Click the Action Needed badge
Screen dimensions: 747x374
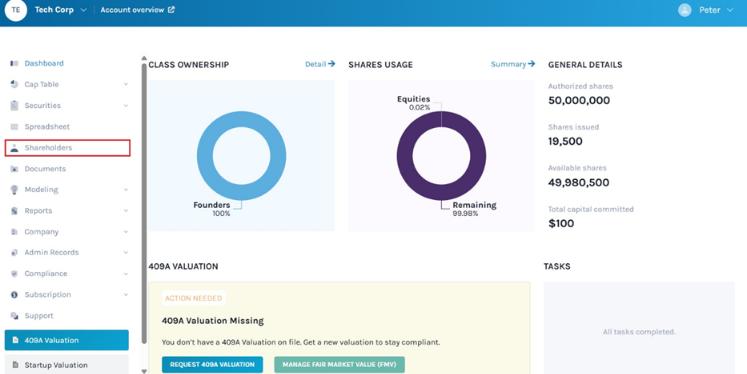(193, 298)
